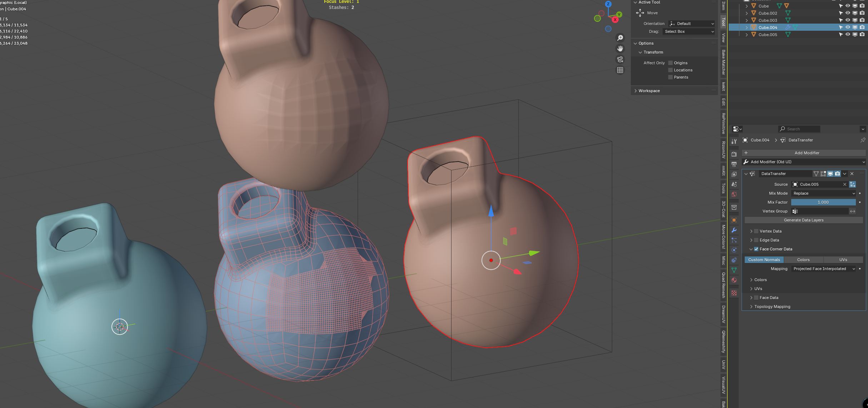Enable the Locations checkbox

tap(670, 70)
